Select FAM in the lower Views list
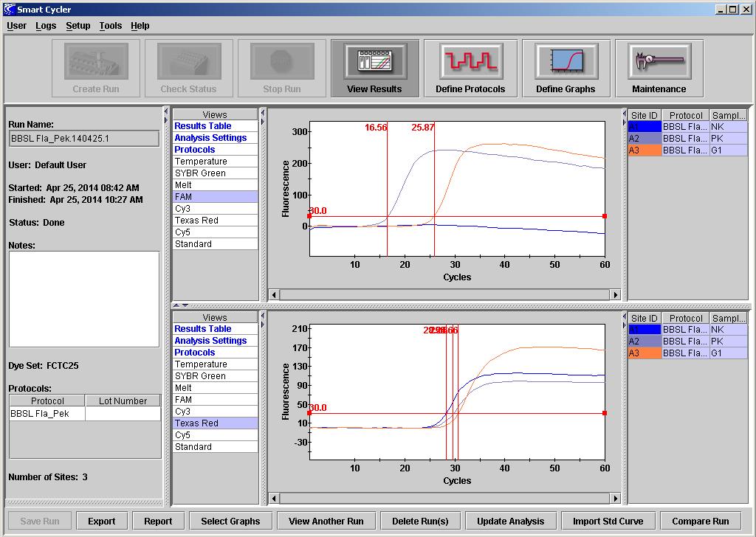 point(215,400)
